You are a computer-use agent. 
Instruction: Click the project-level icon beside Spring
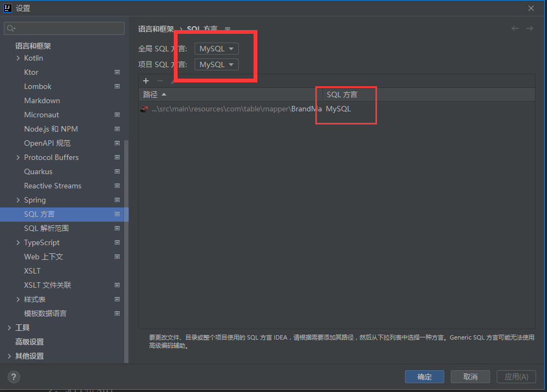pos(117,200)
